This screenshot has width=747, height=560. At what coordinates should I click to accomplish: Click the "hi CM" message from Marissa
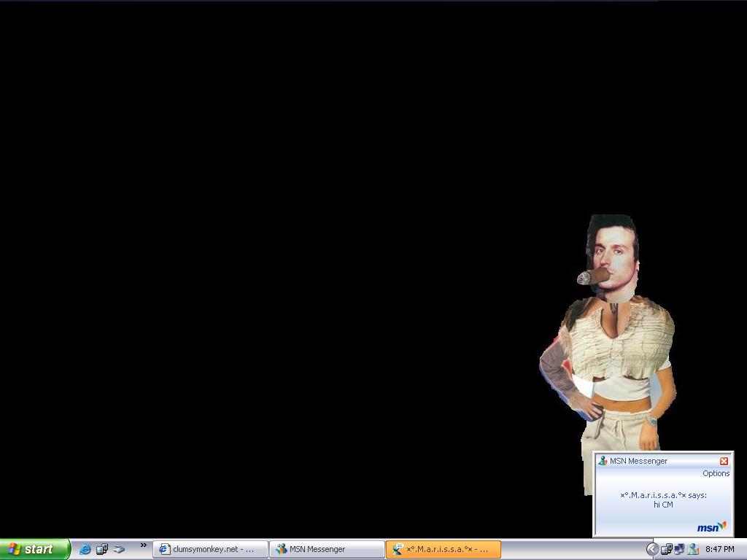[663, 505]
